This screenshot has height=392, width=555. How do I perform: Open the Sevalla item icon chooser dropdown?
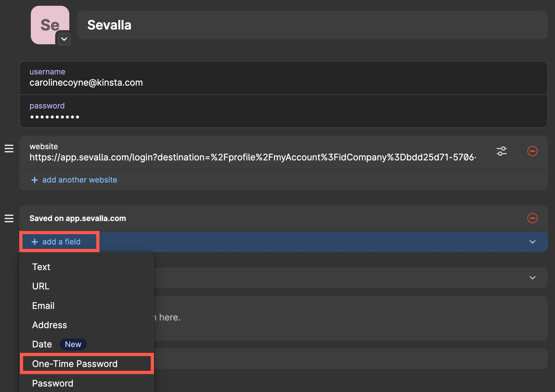(64, 39)
